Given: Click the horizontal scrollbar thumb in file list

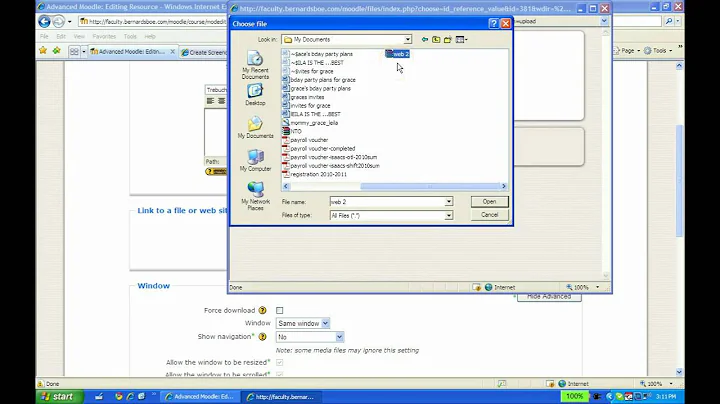Looking at the screenshot, I should pos(430,186).
